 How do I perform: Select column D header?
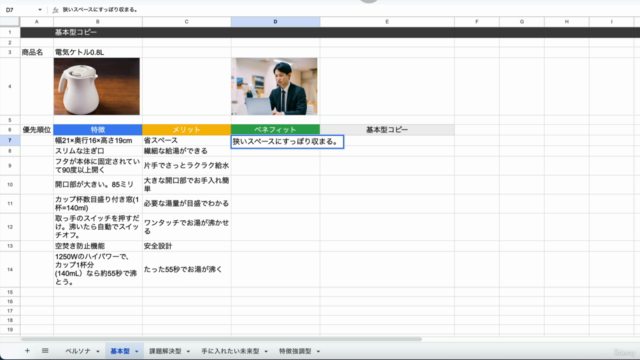point(275,22)
